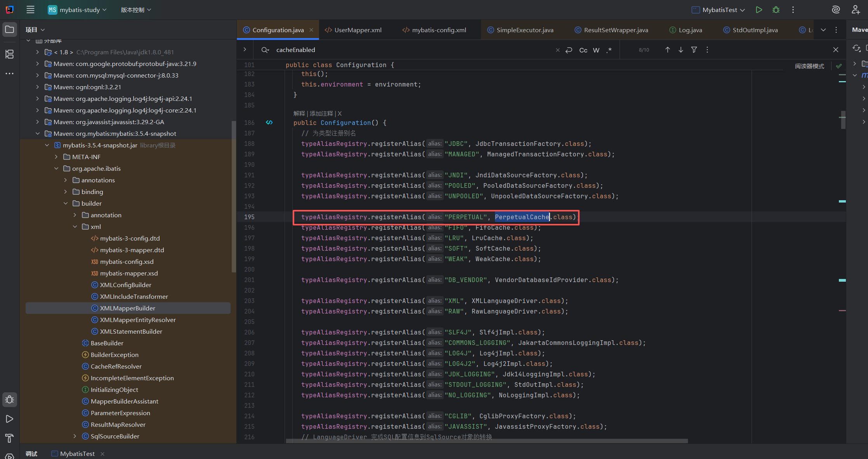Click the inspections checkmark widget
The image size is (868, 459).
pos(839,66)
